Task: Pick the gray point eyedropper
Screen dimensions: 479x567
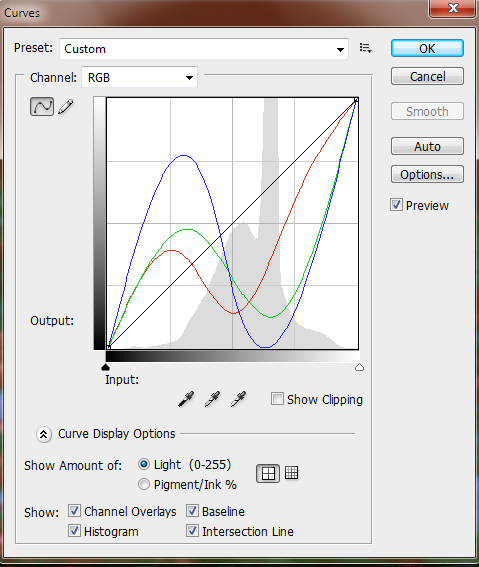Action: tap(212, 399)
